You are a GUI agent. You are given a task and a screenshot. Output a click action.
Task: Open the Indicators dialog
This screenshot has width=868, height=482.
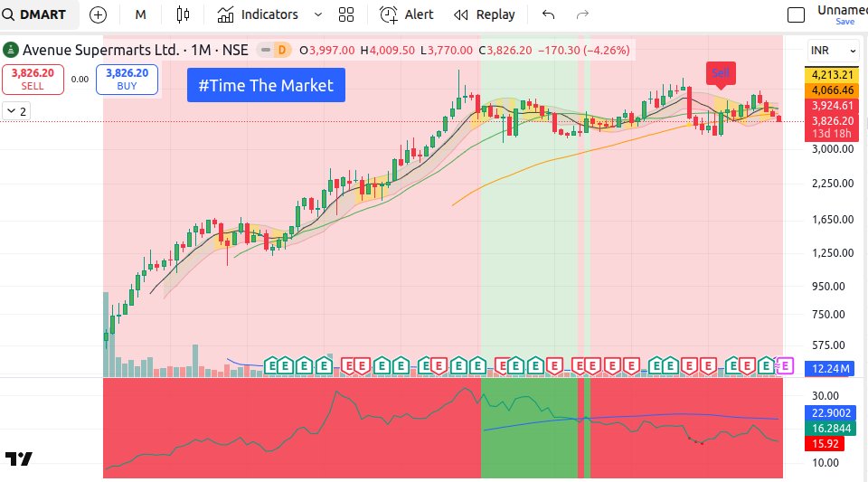(x=258, y=15)
